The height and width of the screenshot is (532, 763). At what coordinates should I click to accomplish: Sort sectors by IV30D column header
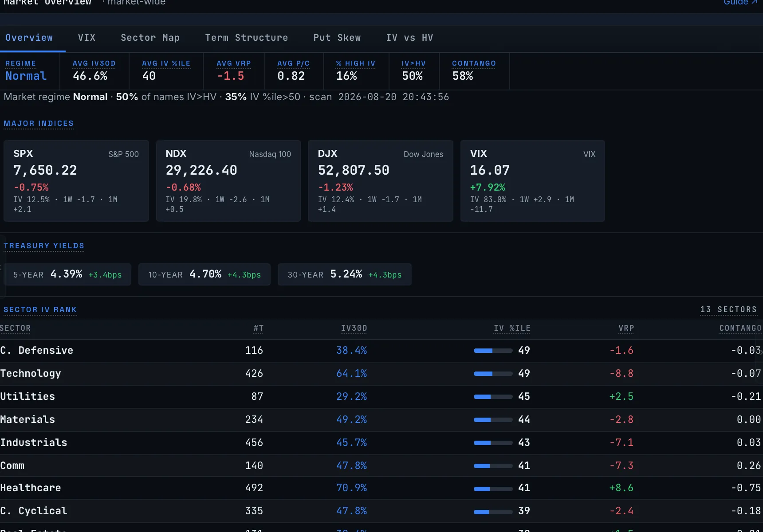(x=354, y=328)
